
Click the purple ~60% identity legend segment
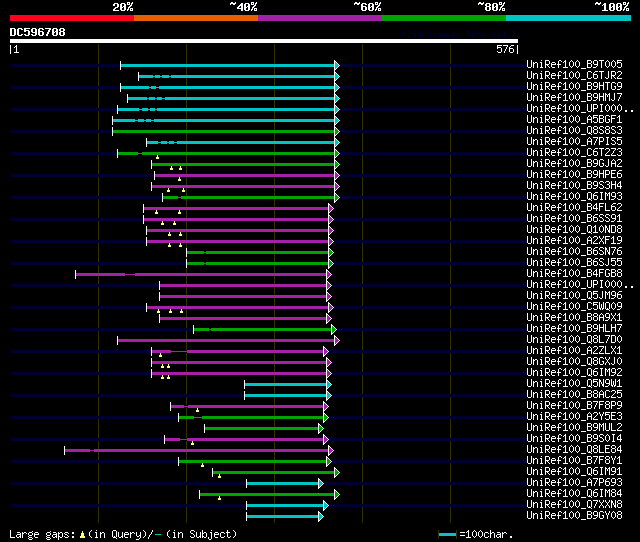pyautogui.click(x=320, y=18)
